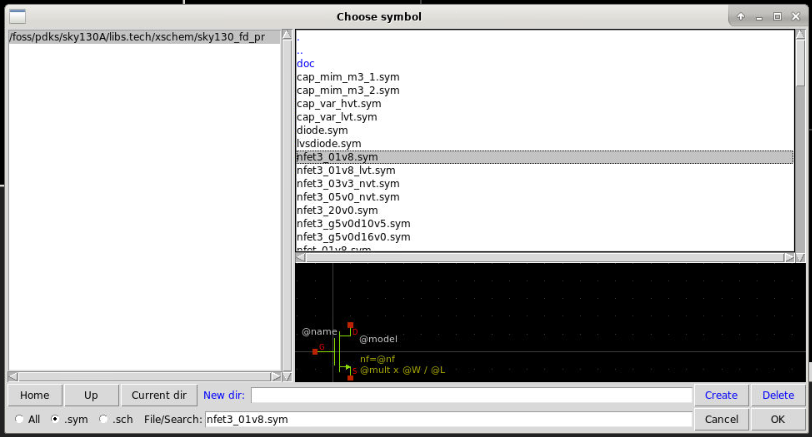
Task: Click the window menu icon in title bar
Action: [18, 17]
